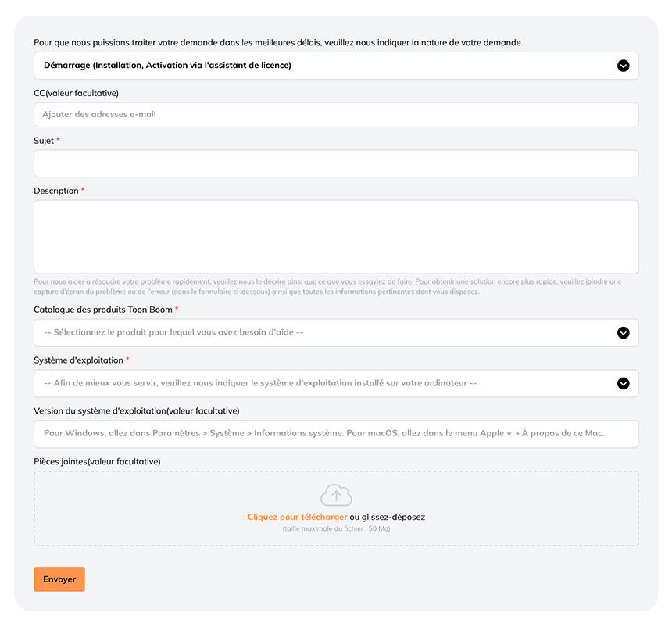Click the chevron icon in Catalogue des produits field
The width and height of the screenshot is (672, 627).
623,333
